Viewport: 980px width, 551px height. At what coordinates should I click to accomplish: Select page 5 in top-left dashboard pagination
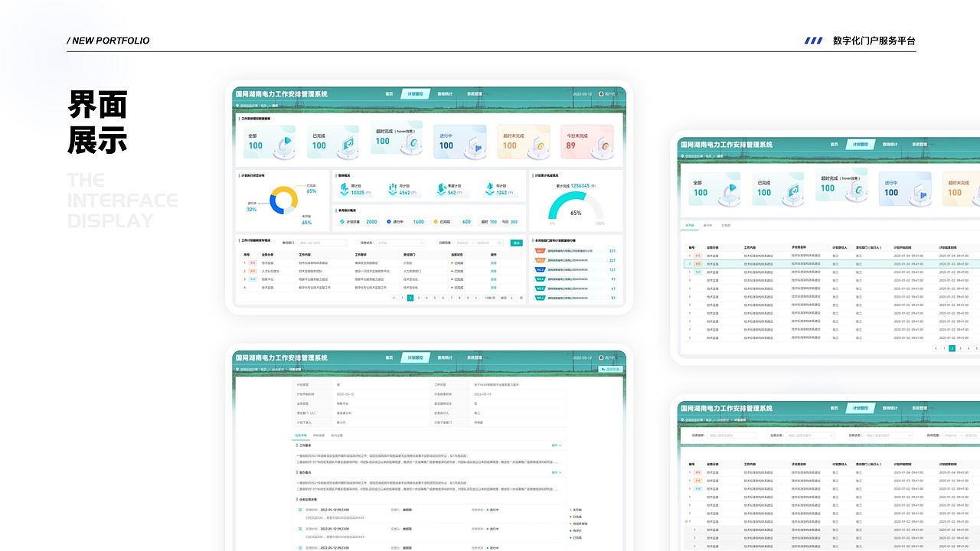tap(435, 298)
